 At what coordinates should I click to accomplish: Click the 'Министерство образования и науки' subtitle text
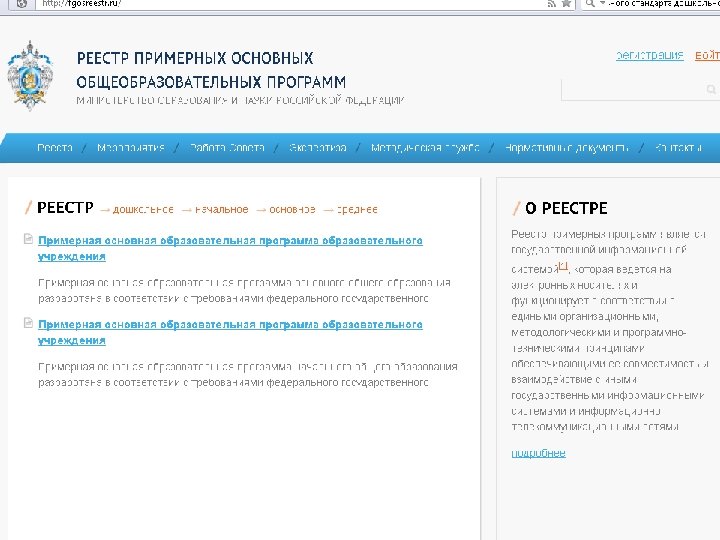click(240, 101)
